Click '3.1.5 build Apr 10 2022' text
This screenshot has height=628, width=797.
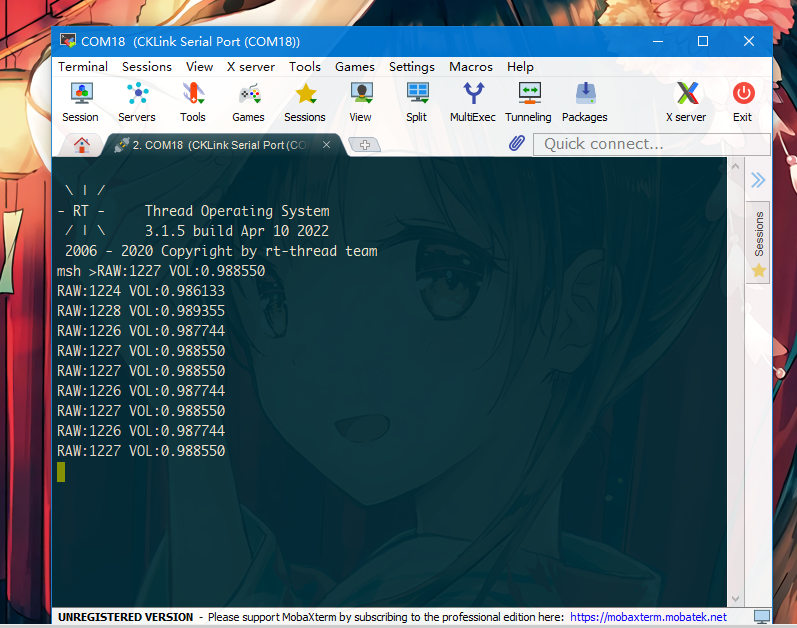pyautogui.click(x=237, y=231)
